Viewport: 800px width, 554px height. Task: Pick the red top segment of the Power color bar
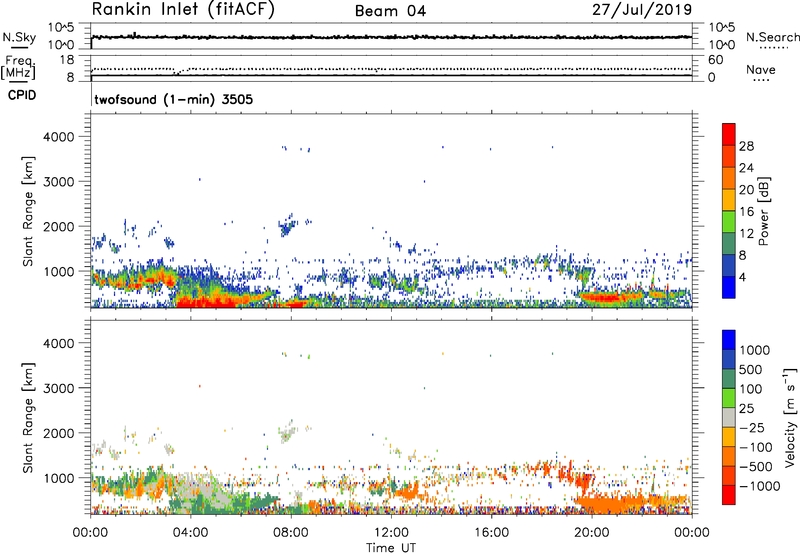729,135
